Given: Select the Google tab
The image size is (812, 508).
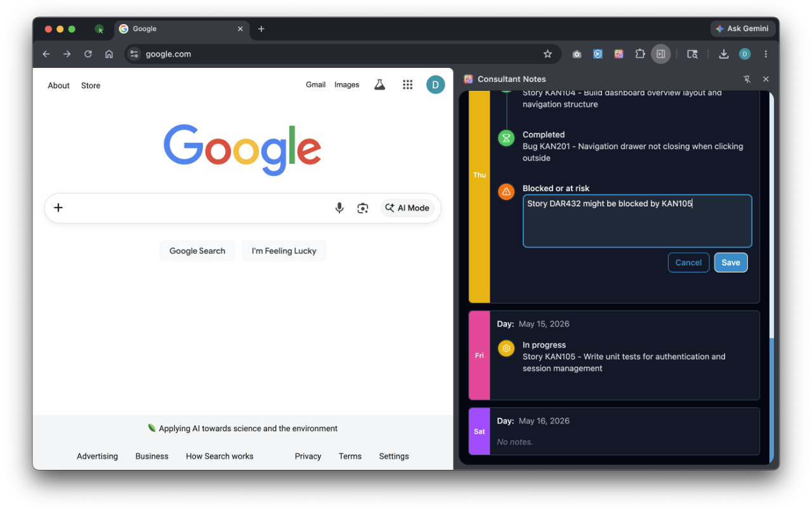Looking at the screenshot, I should 182,29.
